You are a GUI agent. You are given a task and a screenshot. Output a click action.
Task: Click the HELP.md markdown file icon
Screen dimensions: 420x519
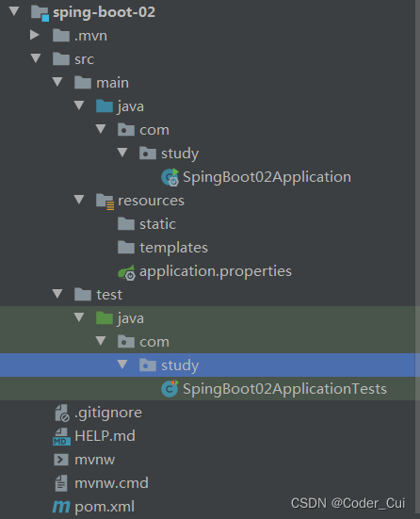[61, 436]
